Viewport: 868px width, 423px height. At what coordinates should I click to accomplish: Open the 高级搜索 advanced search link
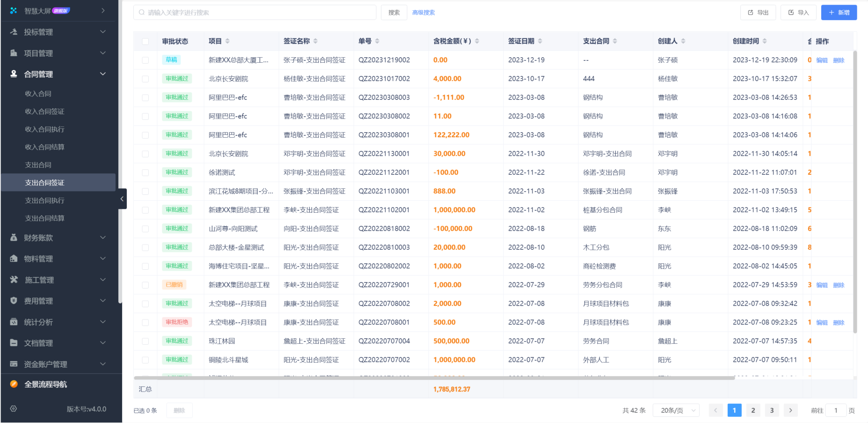423,13
